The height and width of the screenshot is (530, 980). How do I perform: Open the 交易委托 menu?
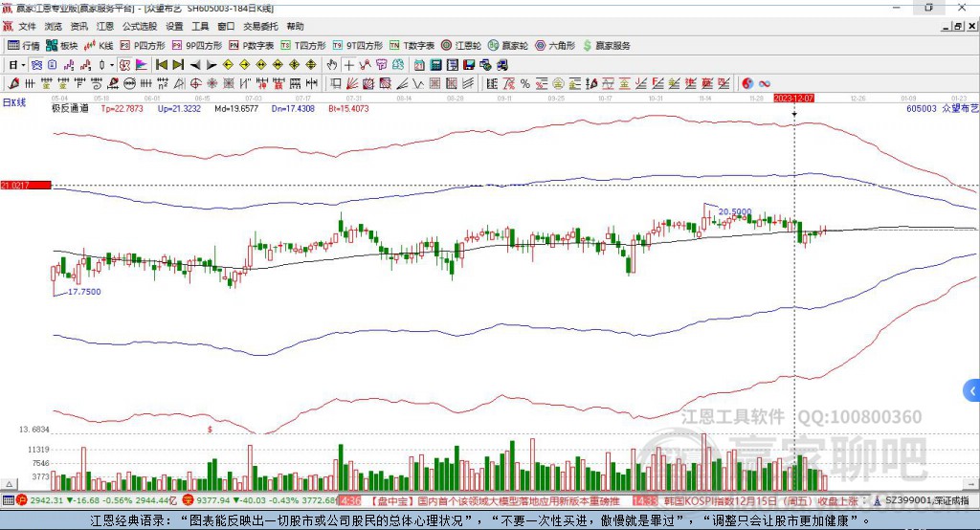260,26
